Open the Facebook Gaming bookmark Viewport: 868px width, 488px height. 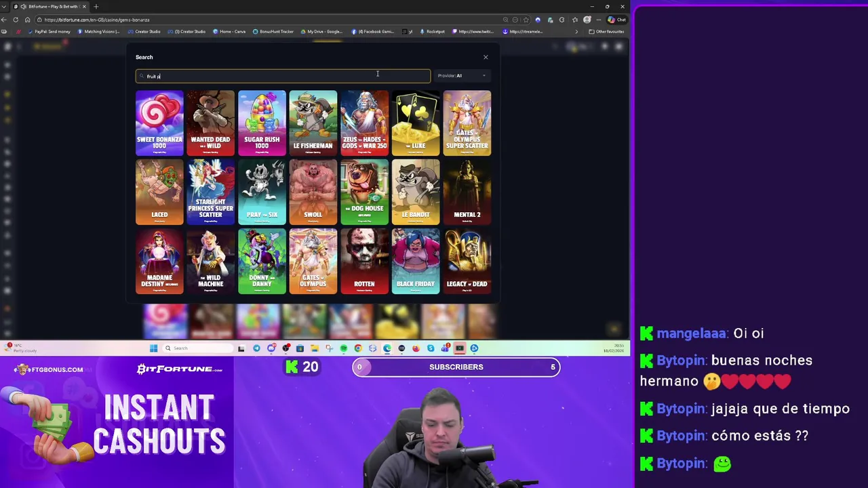point(372,31)
